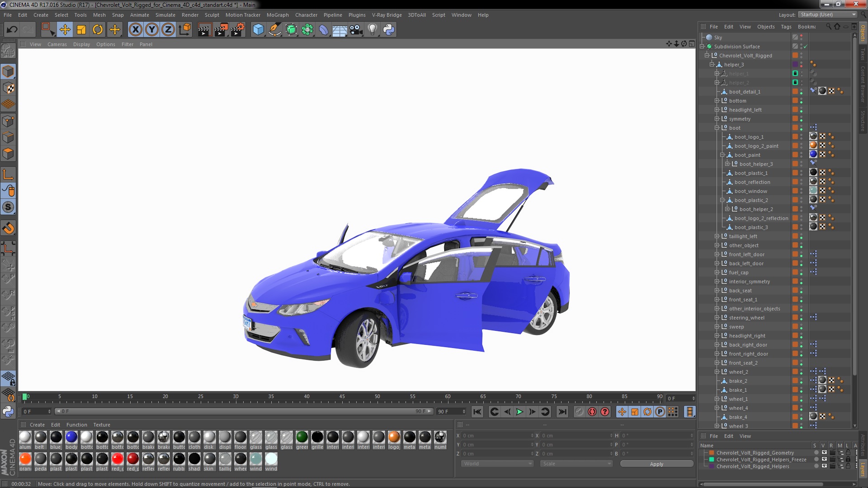Open the Create menu in materials
The image size is (868, 488).
37,425
